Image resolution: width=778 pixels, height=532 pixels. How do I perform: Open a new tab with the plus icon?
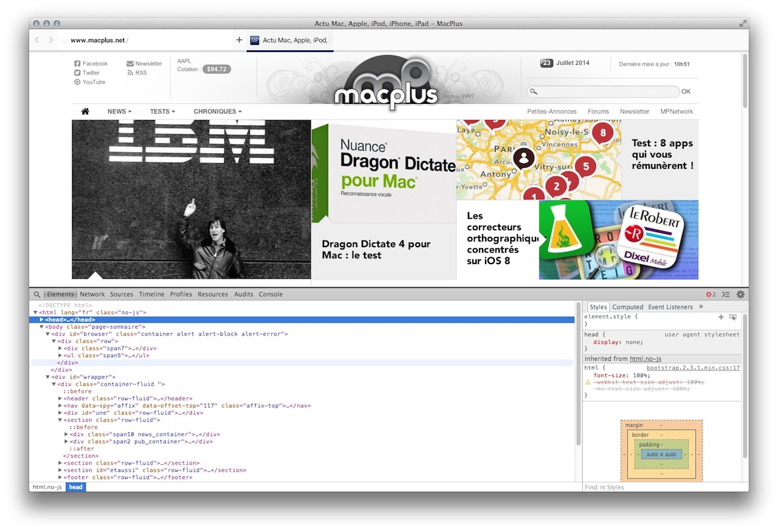coord(239,40)
